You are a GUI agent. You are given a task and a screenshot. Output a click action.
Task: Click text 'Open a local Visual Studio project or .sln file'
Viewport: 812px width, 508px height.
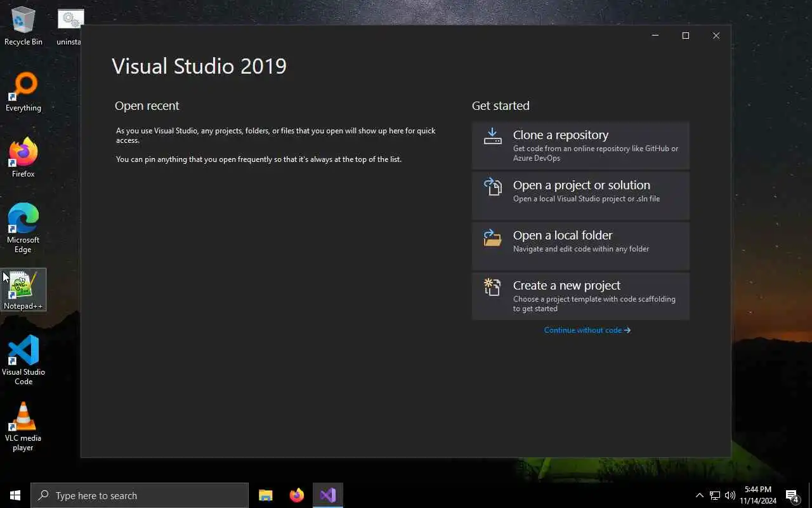point(586,199)
